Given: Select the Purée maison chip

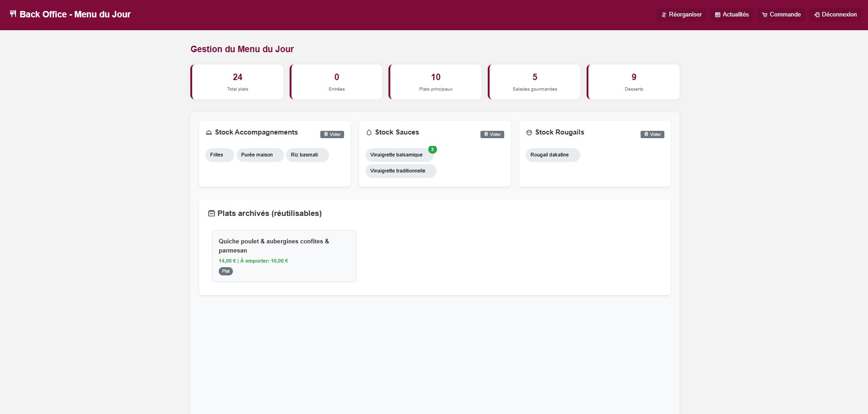Looking at the screenshot, I should [x=259, y=155].
